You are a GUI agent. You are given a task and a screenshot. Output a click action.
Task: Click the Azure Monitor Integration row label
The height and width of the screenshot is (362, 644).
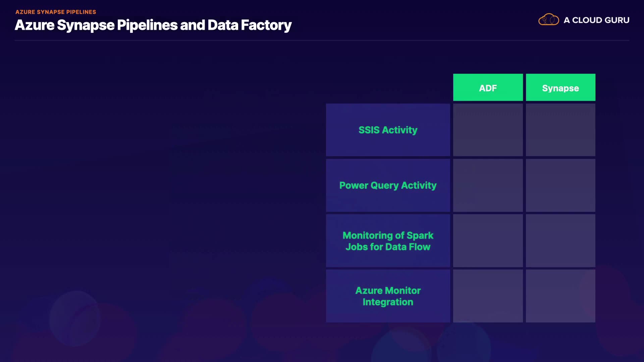coord(388,296)
